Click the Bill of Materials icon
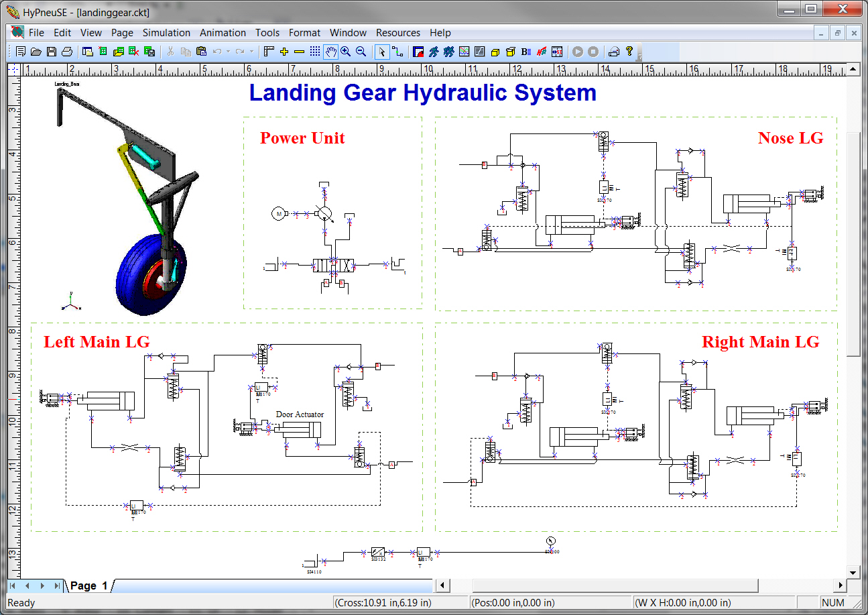 [x=526, y=52]
